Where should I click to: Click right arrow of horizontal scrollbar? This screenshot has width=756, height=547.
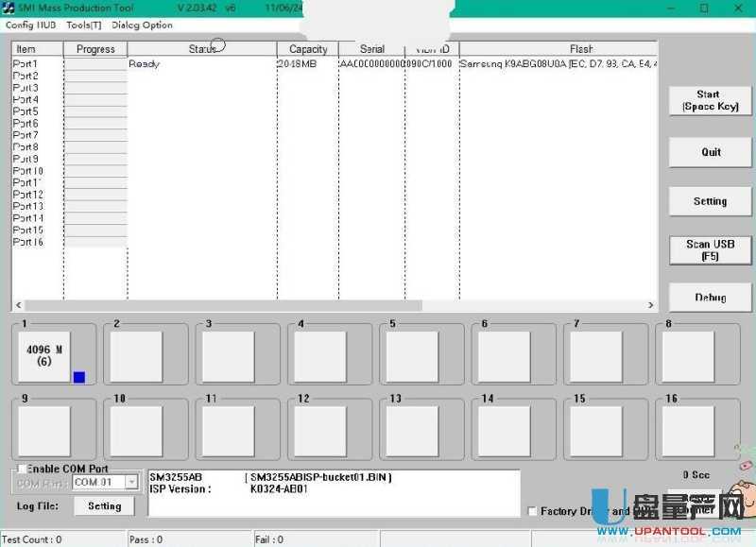[650, 305]
